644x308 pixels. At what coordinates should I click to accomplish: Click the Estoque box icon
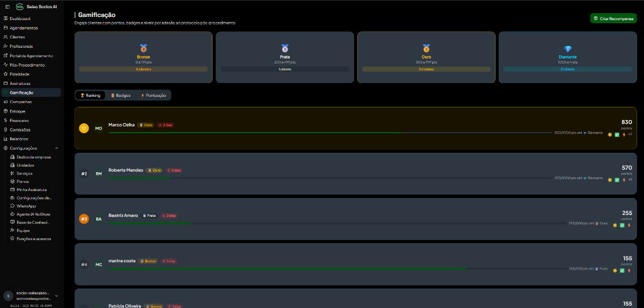click(x=5, y=111)
